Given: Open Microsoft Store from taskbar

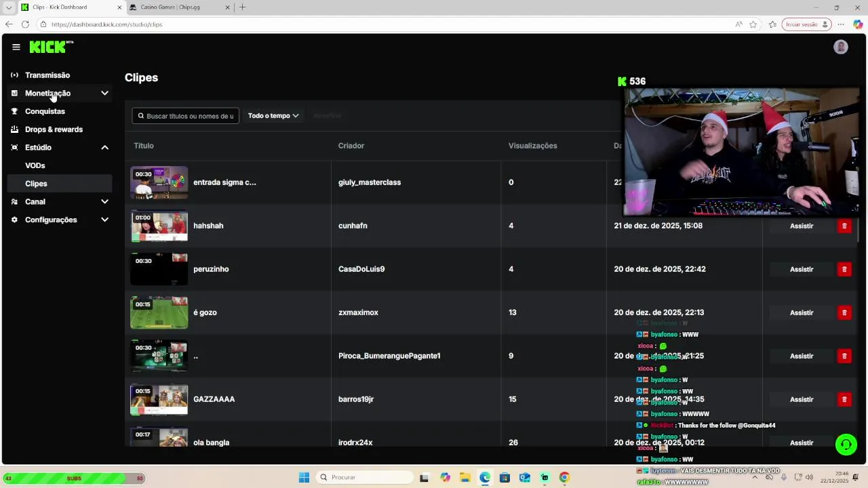Looking at the screenshot, I should (505, 477).
